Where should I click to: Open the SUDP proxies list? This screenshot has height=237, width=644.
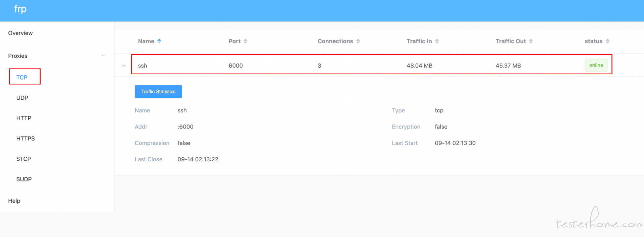[x=24, y=179]
